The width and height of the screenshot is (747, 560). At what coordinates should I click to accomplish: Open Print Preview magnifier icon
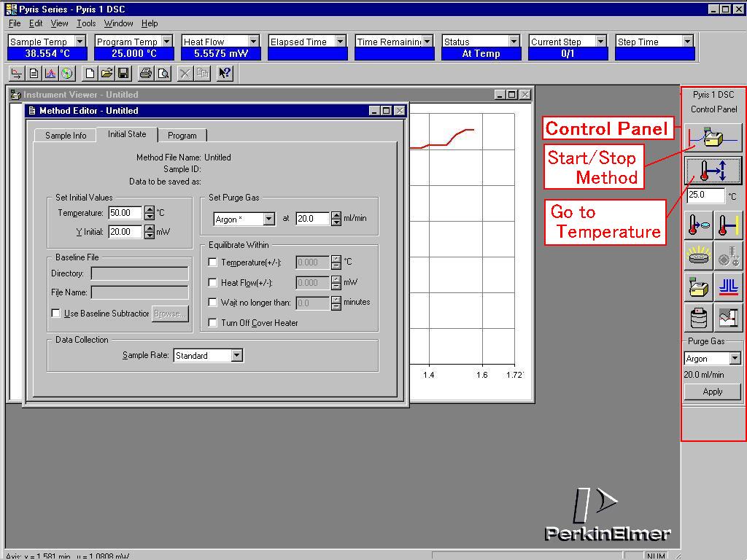(x=163, y=74)
